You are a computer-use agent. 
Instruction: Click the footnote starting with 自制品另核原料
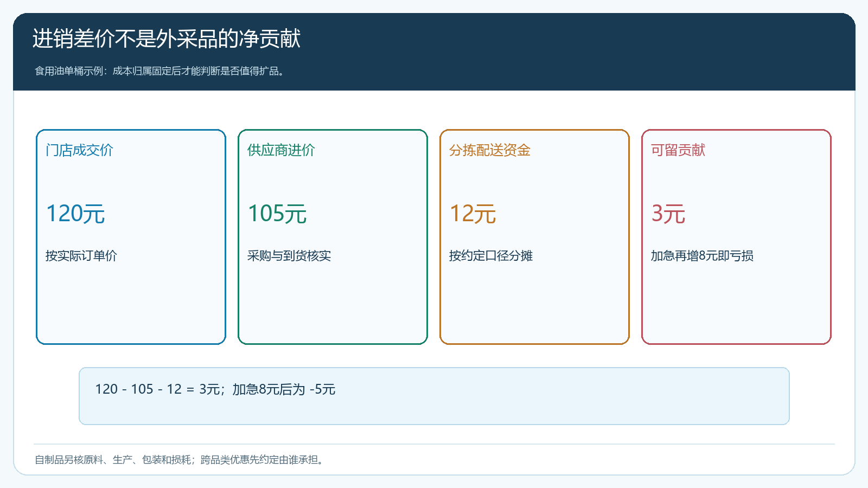pyautogui.click(x=181, y=460)
